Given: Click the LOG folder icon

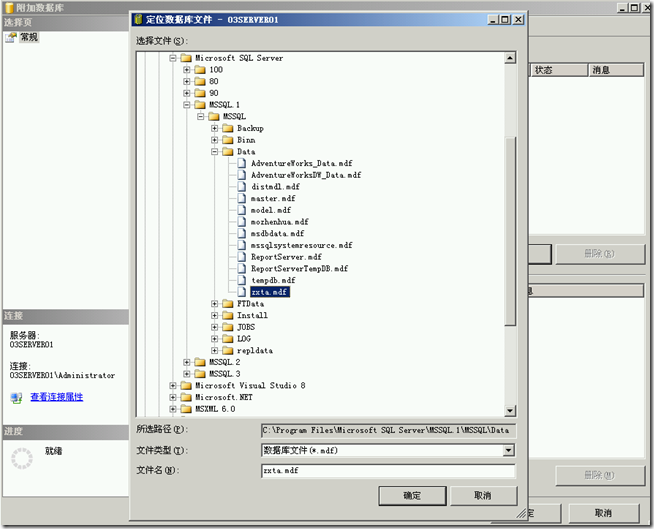Looking at the screenshot, I should click(x=228, y=339).
